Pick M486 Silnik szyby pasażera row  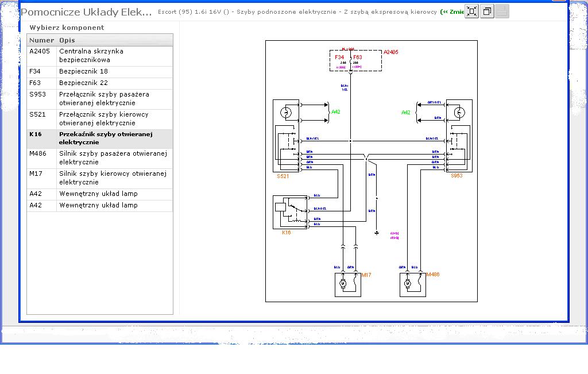[99, 158]
